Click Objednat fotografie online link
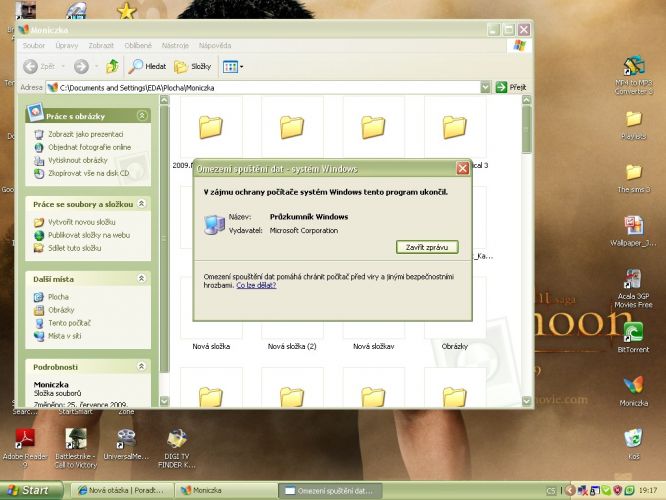Viewport: 666px width, 500px height. [89, 147]
